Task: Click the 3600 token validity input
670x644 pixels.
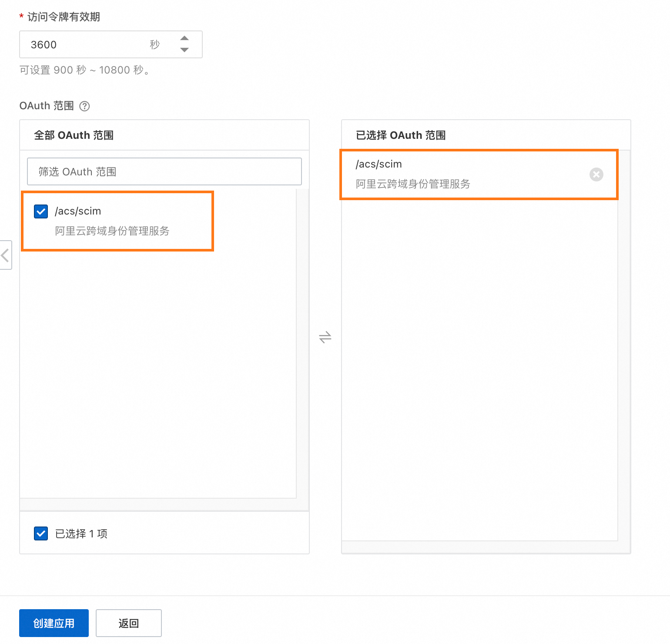Action: [x=83, y=44]
